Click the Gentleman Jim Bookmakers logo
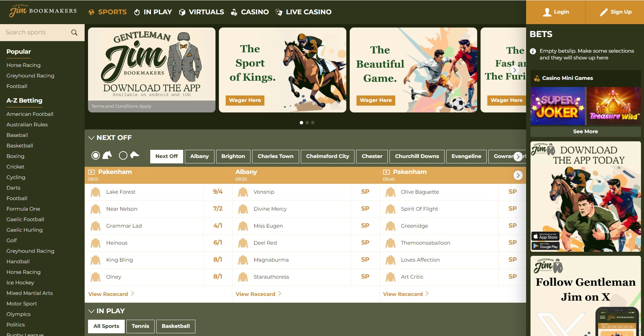This screenshot has height=336, width=644. pos(42,11)
